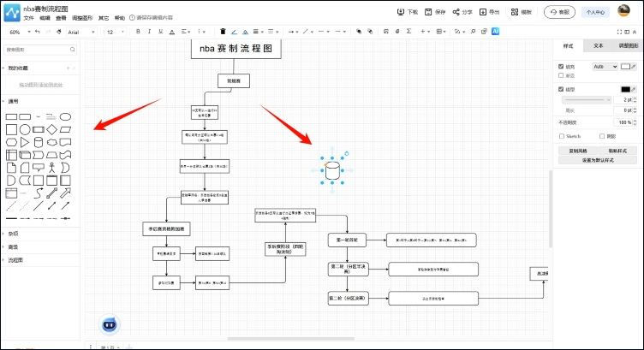Click the Italic formatting icon
Image resolution: width=644 pixels, height=350 pixels.
149,32
